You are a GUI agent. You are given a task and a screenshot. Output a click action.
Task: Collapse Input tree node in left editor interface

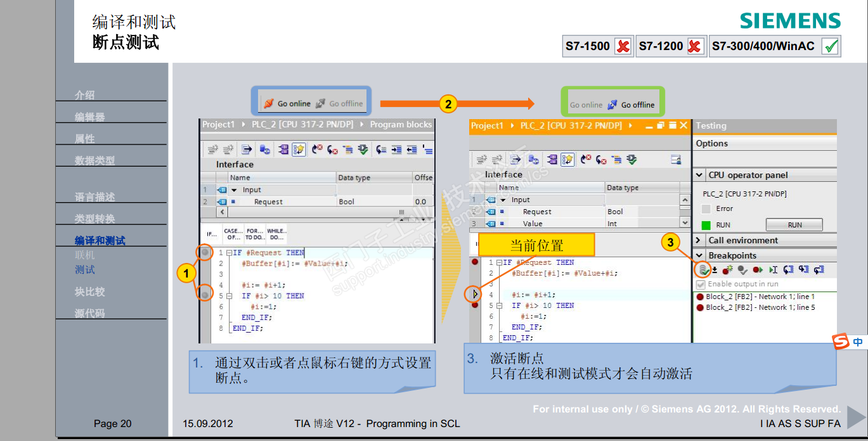point(234,189)
